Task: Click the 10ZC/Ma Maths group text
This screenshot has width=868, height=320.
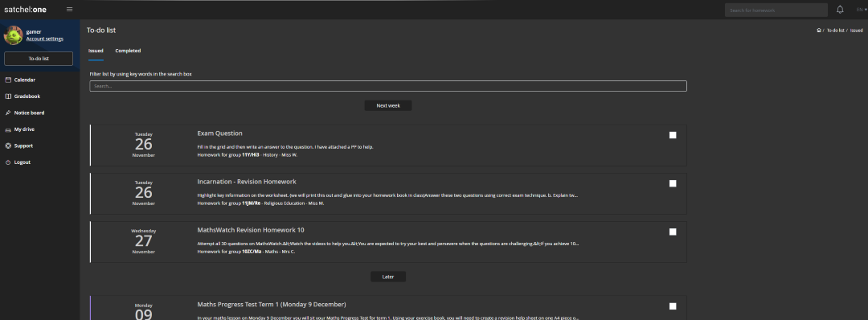Action: tap(247, 252)
